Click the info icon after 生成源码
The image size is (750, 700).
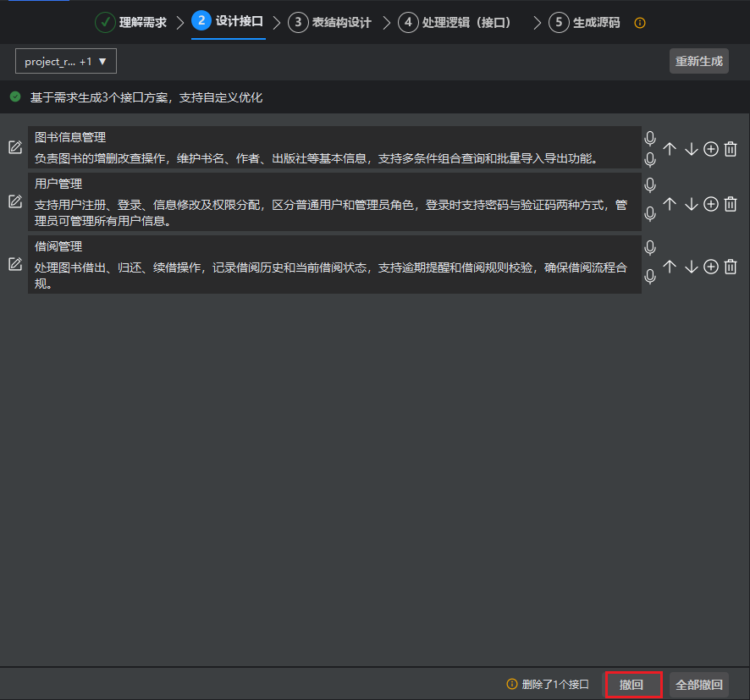pyautogui.click(x=640, y=23)
